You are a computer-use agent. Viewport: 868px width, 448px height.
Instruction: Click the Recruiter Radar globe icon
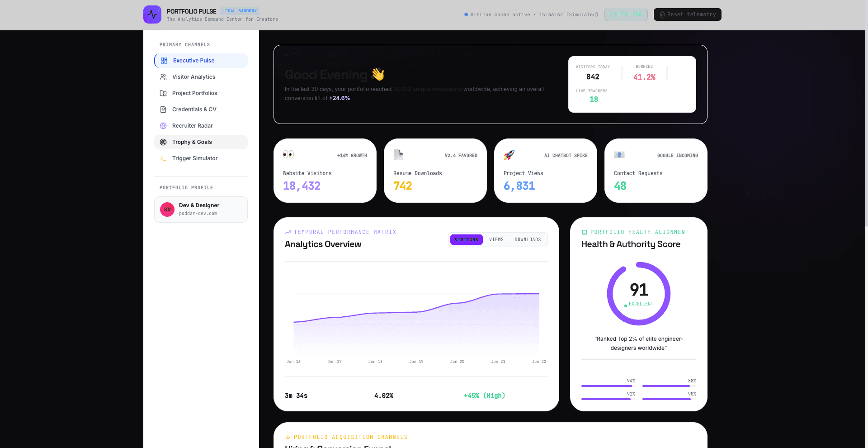pos(163,126)
